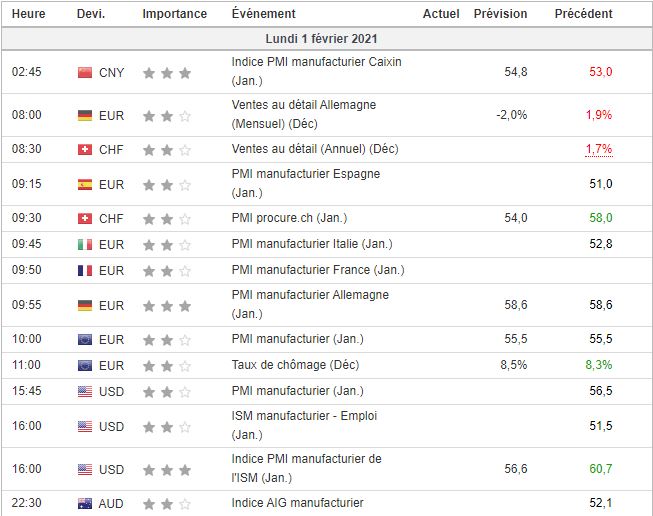Click the Italy flag icon at 09:45

tap(85, 244)
